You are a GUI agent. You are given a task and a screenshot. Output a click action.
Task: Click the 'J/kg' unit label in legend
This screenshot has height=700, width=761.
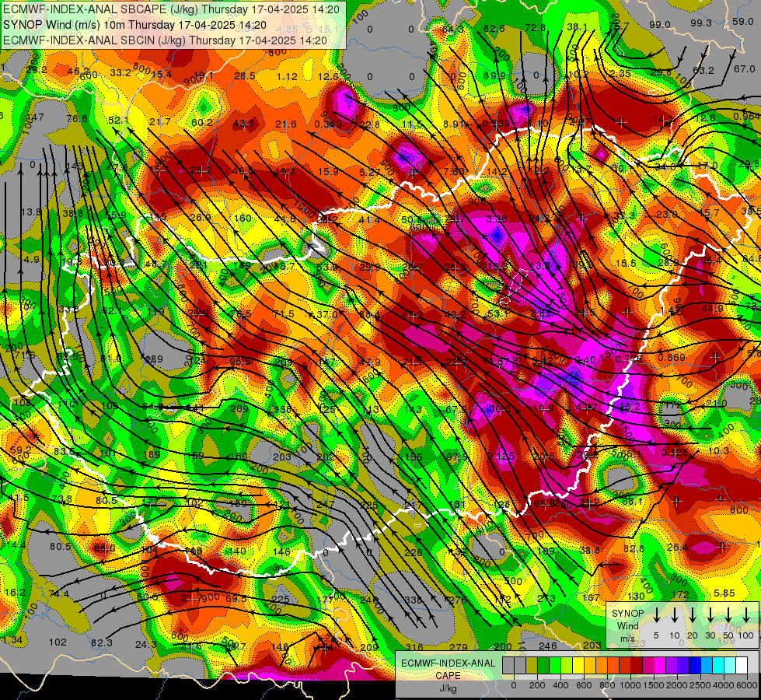coord(448,688)
